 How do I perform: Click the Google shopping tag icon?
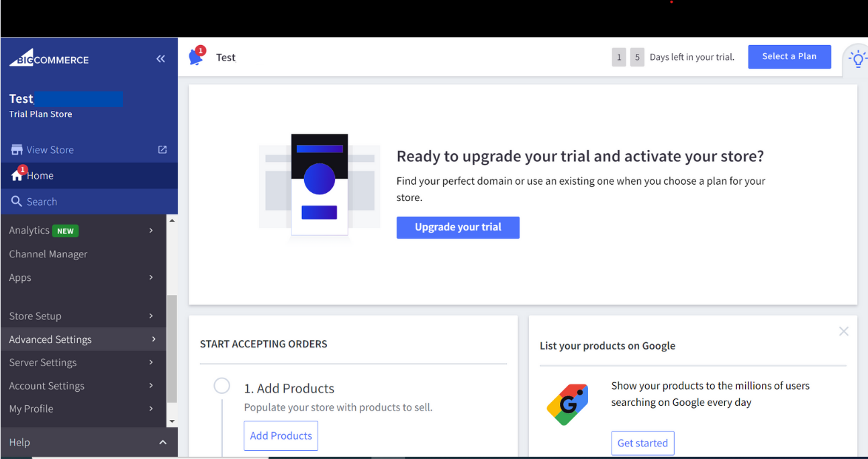(x=568, y=405)
